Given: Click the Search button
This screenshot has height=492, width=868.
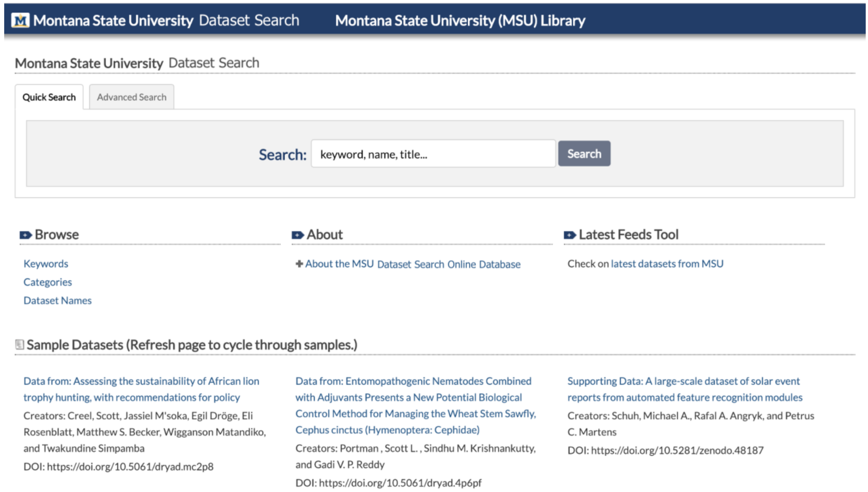Looking at the screenshot, I should pyautogui.click(x=584, y=154).
